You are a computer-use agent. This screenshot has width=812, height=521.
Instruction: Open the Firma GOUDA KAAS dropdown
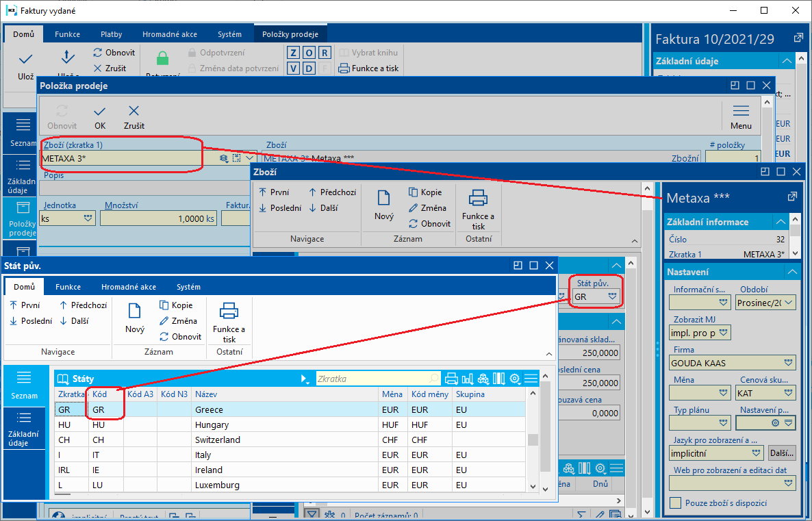787,363
